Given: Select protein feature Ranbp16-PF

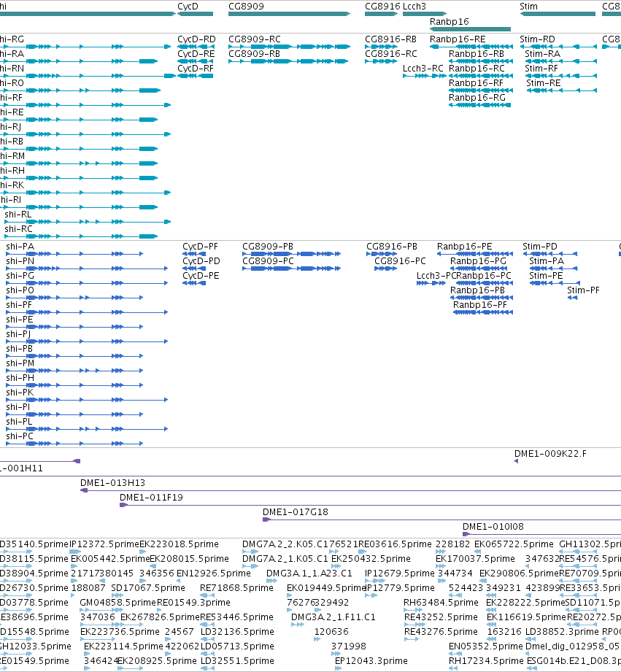Looking at the screenshot, I should click(480, 305).
